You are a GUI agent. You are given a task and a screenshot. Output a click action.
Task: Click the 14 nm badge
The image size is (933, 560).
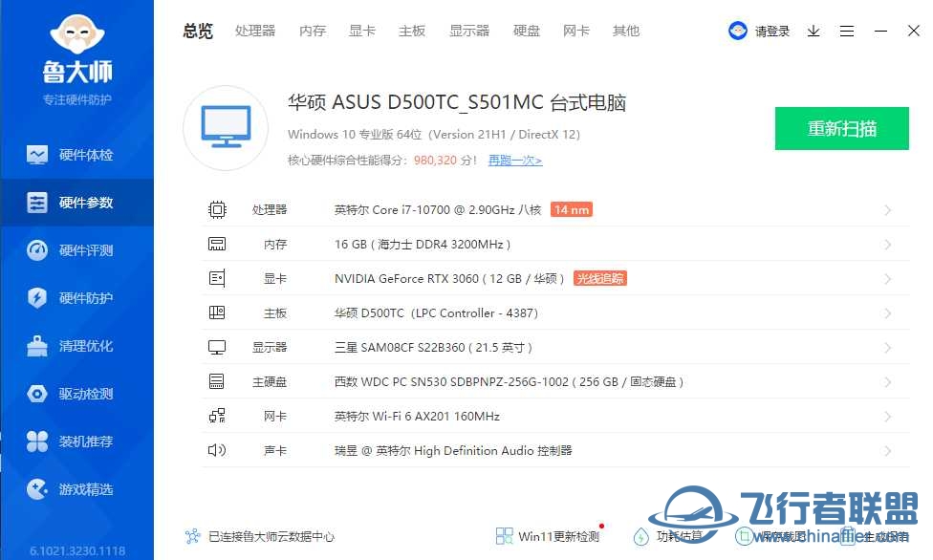click(x=572, y=209)
